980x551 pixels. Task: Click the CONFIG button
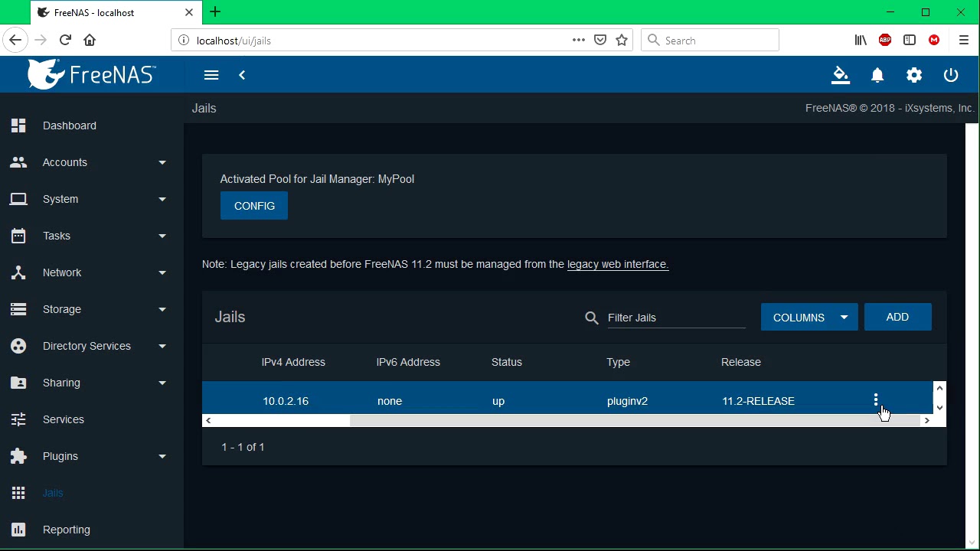254,206
